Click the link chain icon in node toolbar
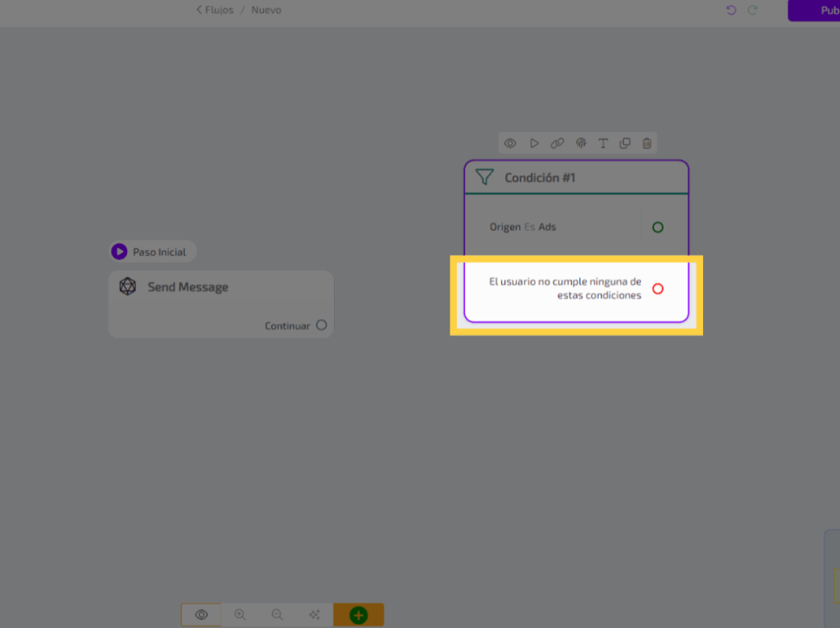840x628 pixels. (x=557, y=143)
